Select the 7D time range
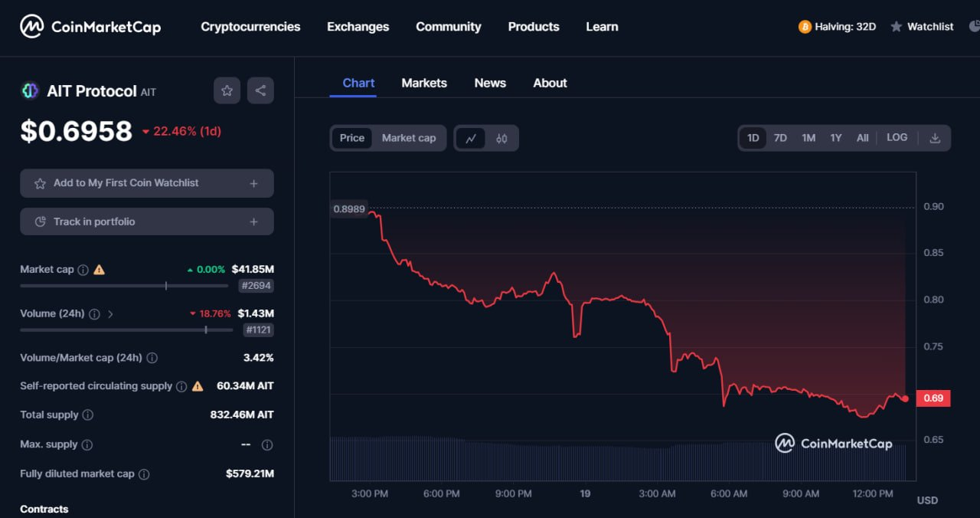 click(780, 138)
